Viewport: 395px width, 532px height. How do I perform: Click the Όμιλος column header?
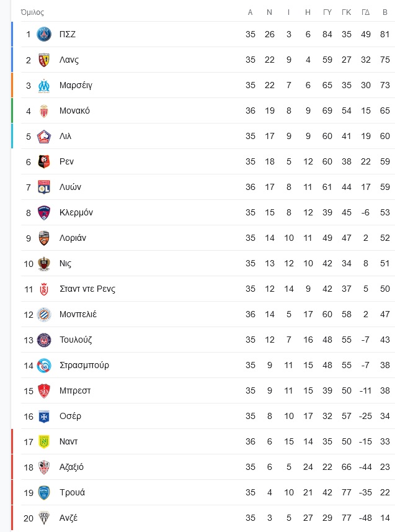[x=32, y=12]
